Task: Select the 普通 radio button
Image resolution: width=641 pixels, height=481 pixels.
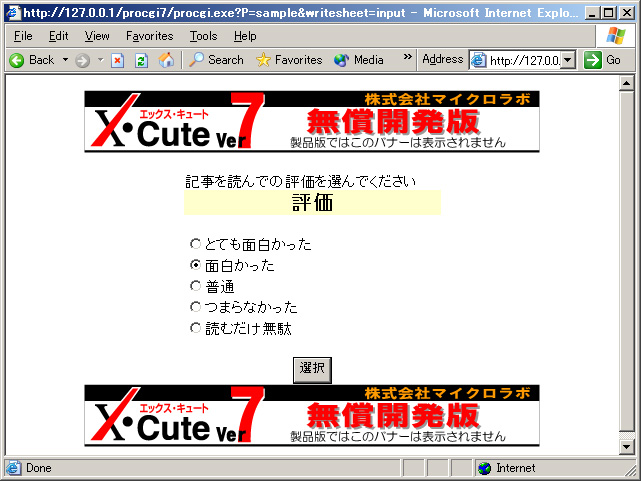Action: 195,286
